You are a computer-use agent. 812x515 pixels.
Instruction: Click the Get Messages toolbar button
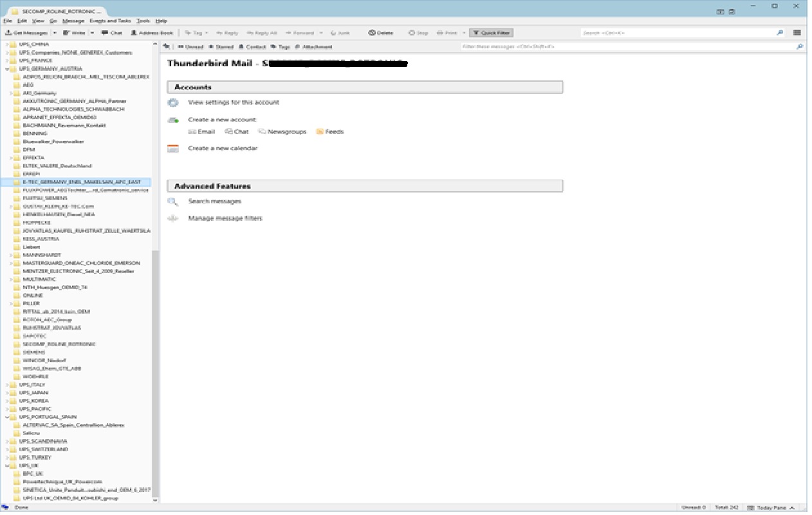tap(27, 33)
